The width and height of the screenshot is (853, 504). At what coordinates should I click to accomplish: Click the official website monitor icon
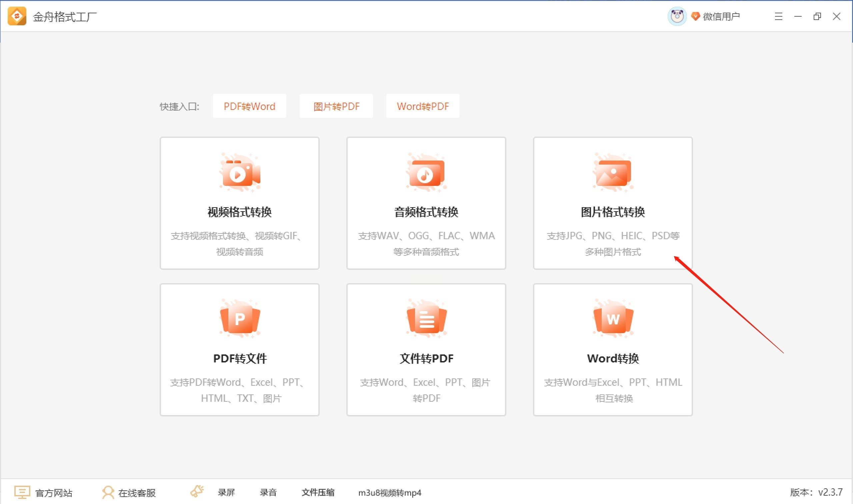tap(22, 492)
